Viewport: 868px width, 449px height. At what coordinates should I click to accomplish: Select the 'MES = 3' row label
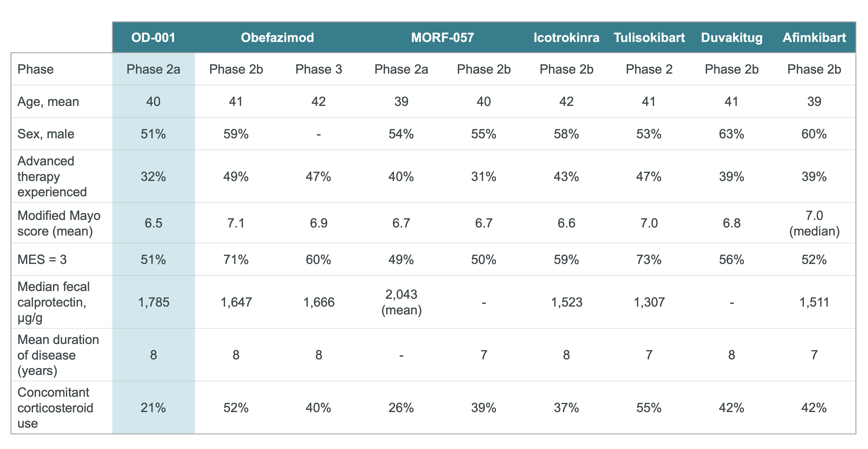tap(42, 260)
